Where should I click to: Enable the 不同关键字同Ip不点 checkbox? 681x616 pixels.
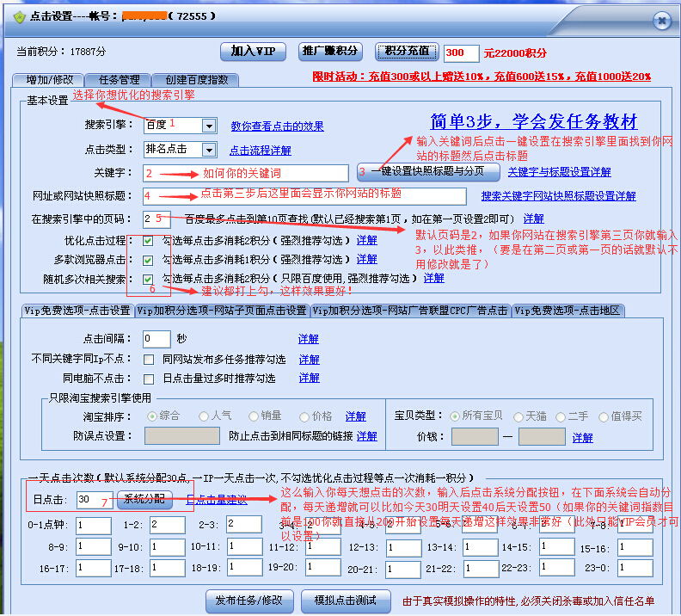(149, 359)
